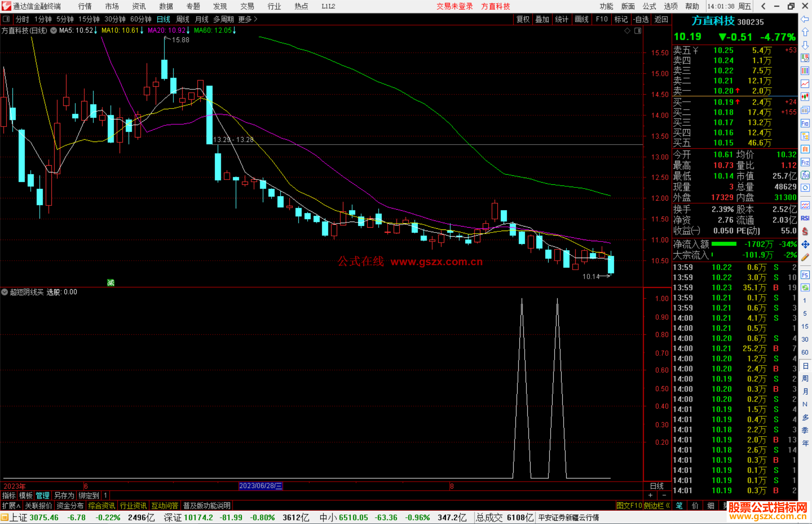812x524 pixels.
Task: Switch to the 周线 period tab
Action: 183,19
